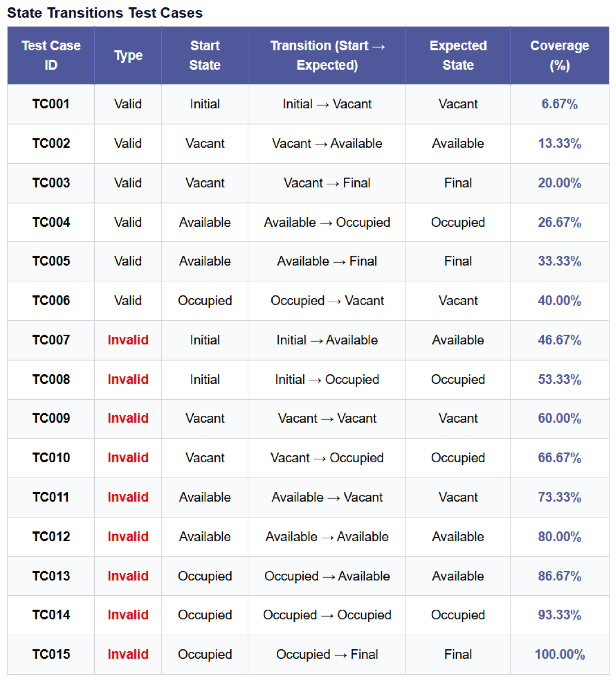616x681 pixels.
Task: Click the Test Case ID column header
Action: [x=51, y=55]
